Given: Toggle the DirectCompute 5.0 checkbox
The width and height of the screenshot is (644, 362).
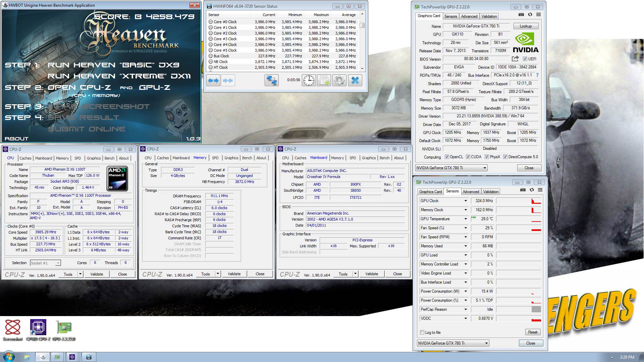Looking at the screenshot, I should coord(505,157).
